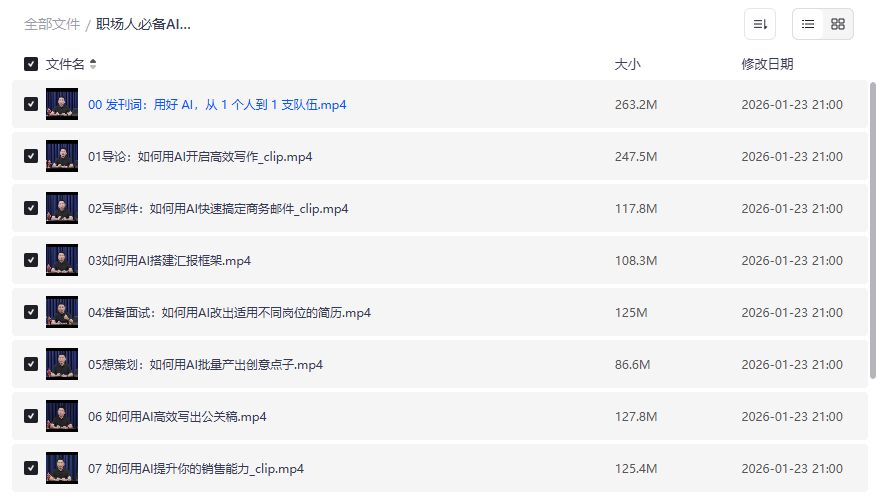Open the file 01导论：如何用AI开启高效写作_clip.mp4
Image resolution: width=878 pixels, height=495 pixels.
click(x=200, y=157)
